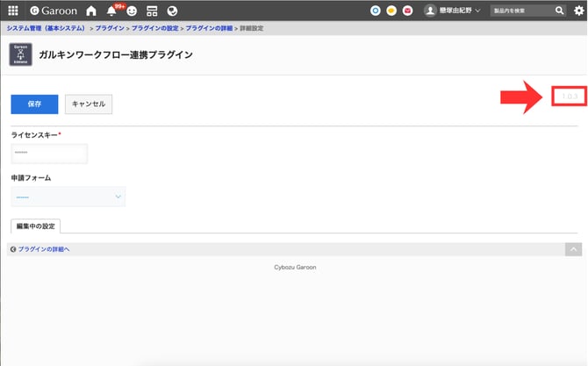Click the scroll-to-top chevron in footer bar
Image resolution: width=588 pixels, height=366 pixels.
[573, 249]
